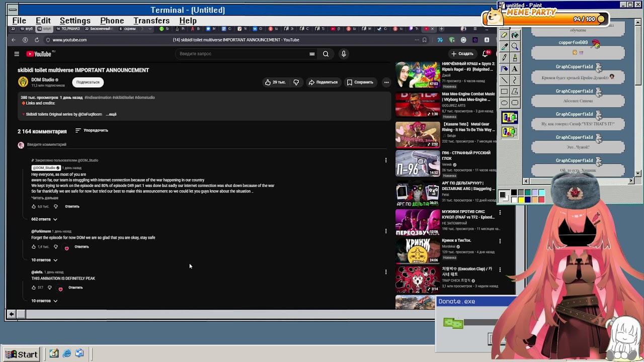Expand 662 ответа replies
Image resolution: width=644 pixels, height=362 pixels.
(44, 219)
